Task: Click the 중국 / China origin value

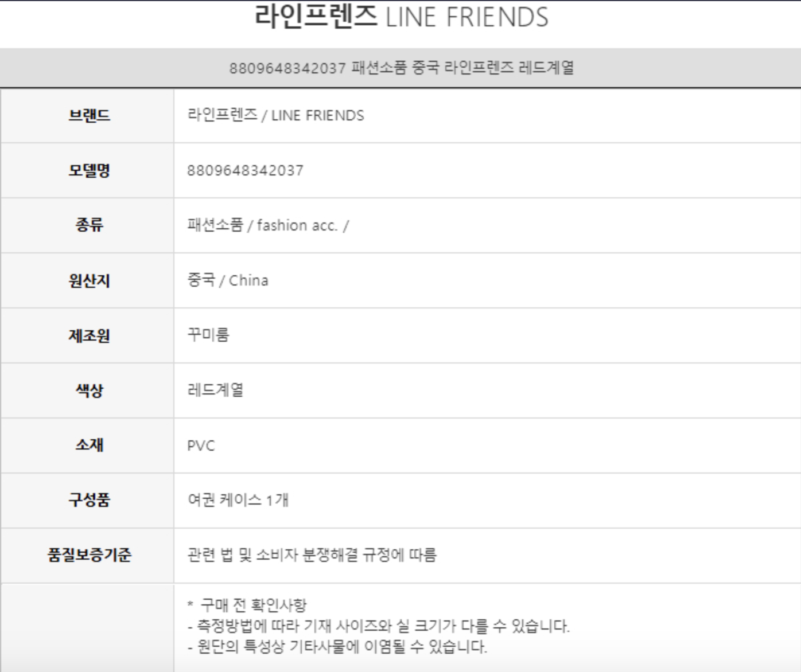Action: click(x=227, y=280)
